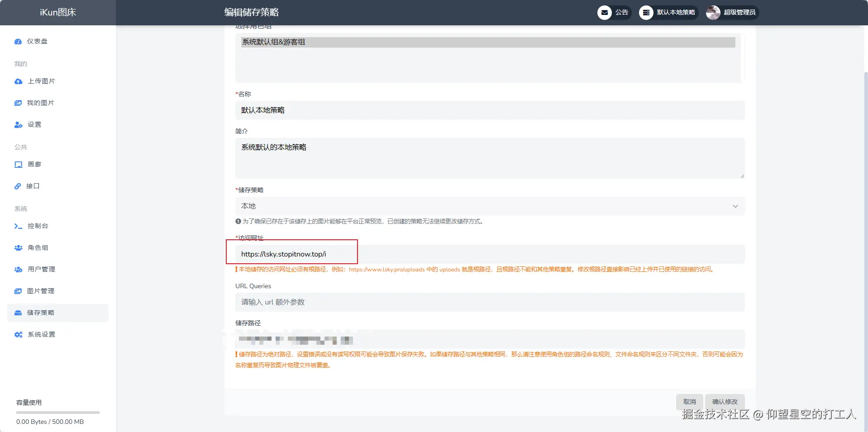Click the system settings gears icon
Screen dimensions: 868x432
[18, 335]
